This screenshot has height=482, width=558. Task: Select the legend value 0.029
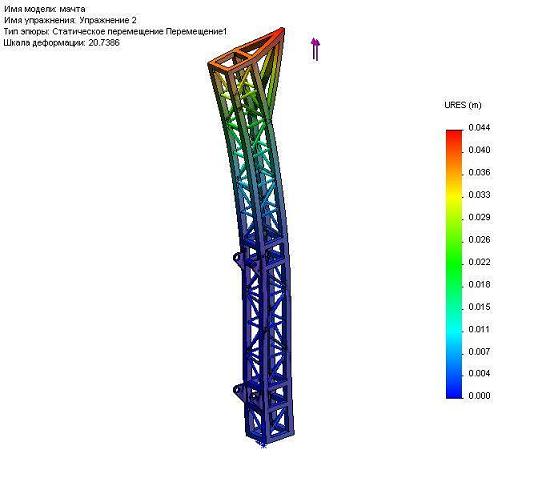click(x=479, y=217)
